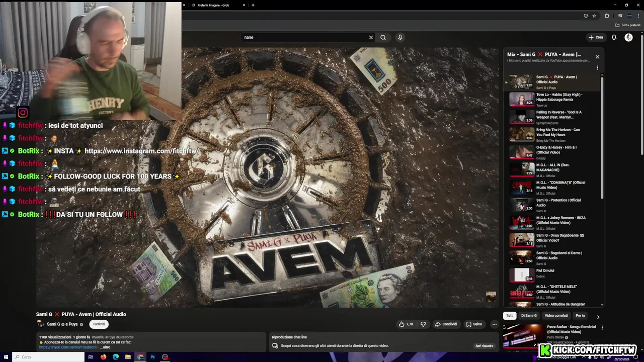Select the Per te chip
The height and width of the screenshot is (362, 644).
(x=580, y=316)
